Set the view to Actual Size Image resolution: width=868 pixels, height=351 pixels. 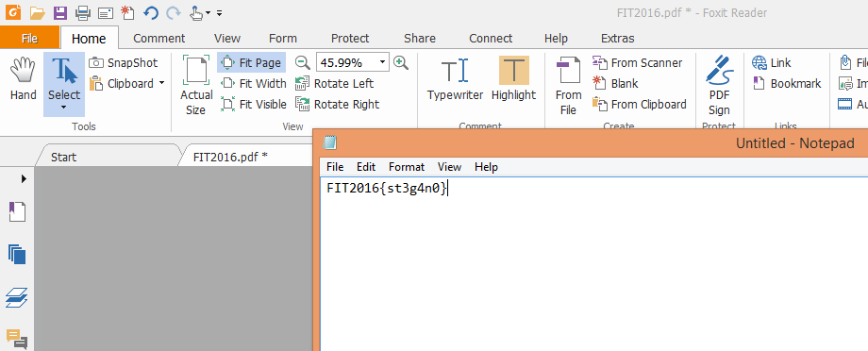(196, 85)
